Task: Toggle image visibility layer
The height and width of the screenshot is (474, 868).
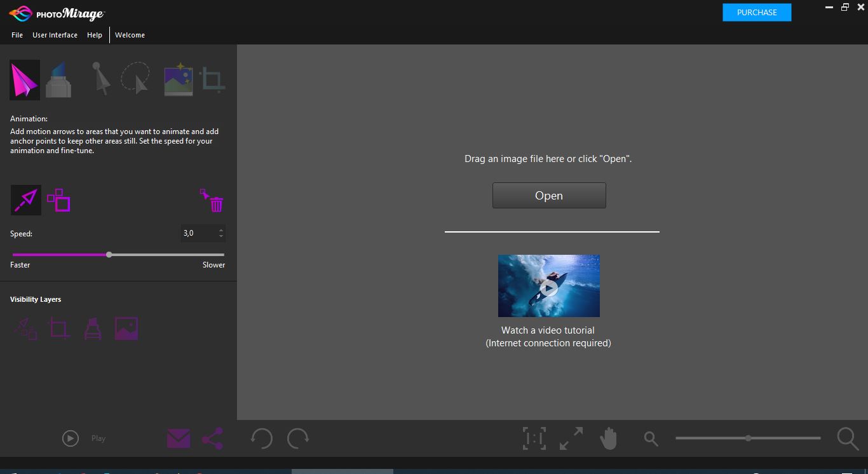Action: point(126,328)
